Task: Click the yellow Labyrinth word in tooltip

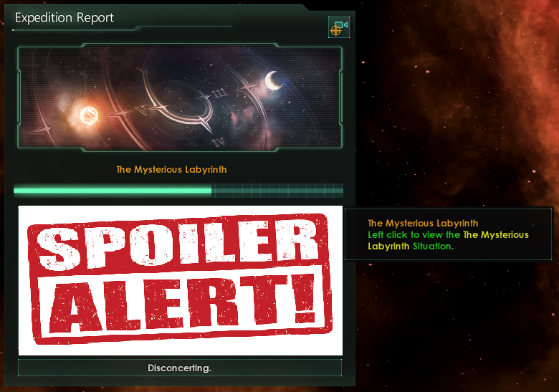Action: pos(388,247)
